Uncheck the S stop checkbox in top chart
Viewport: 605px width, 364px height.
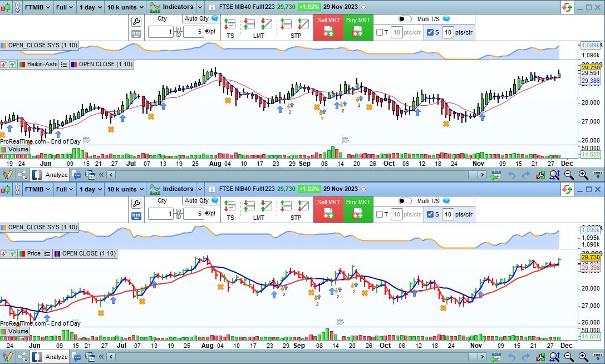point(430,32)
